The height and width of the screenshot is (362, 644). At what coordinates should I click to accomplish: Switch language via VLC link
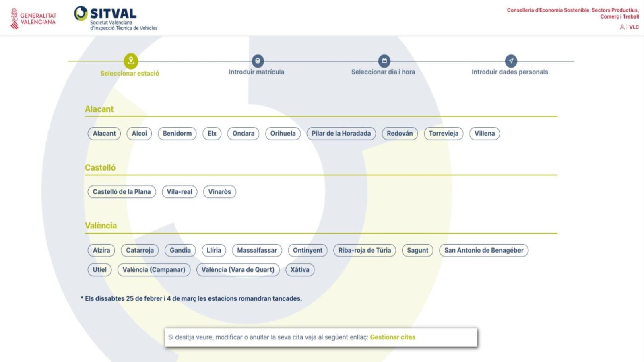(x=634, y=27)
